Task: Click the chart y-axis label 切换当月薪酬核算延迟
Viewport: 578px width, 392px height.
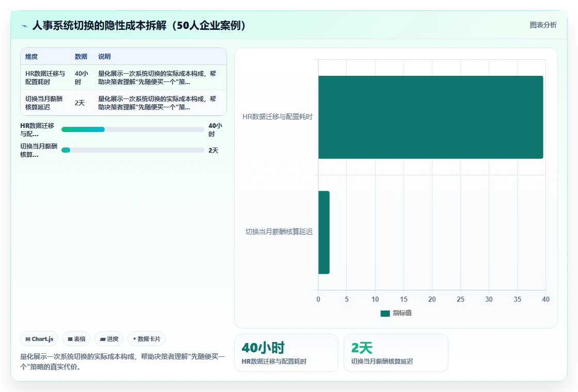Action: tap(279, 232)
